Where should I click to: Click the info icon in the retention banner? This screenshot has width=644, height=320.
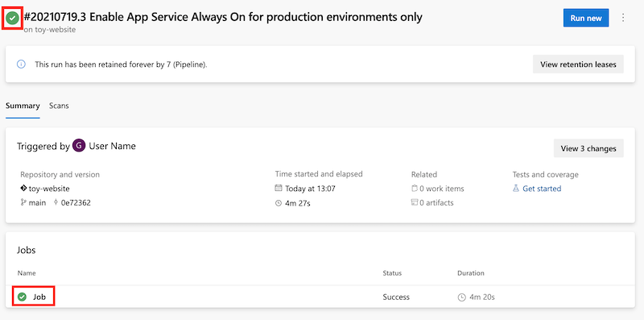tap(21, 64)
